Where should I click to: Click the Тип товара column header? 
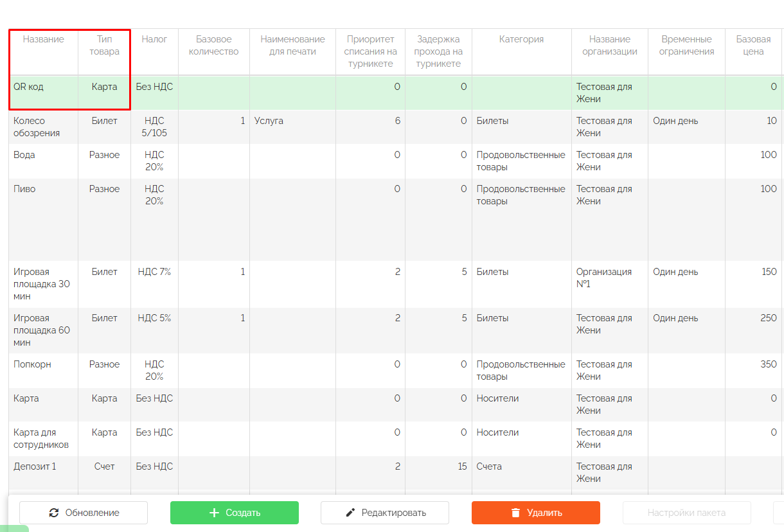(x=104, y=46)
